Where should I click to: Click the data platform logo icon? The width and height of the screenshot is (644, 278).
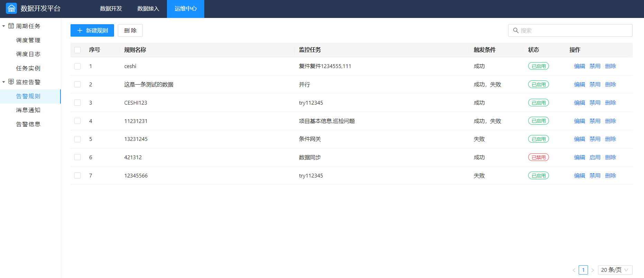tap(11, 9)
